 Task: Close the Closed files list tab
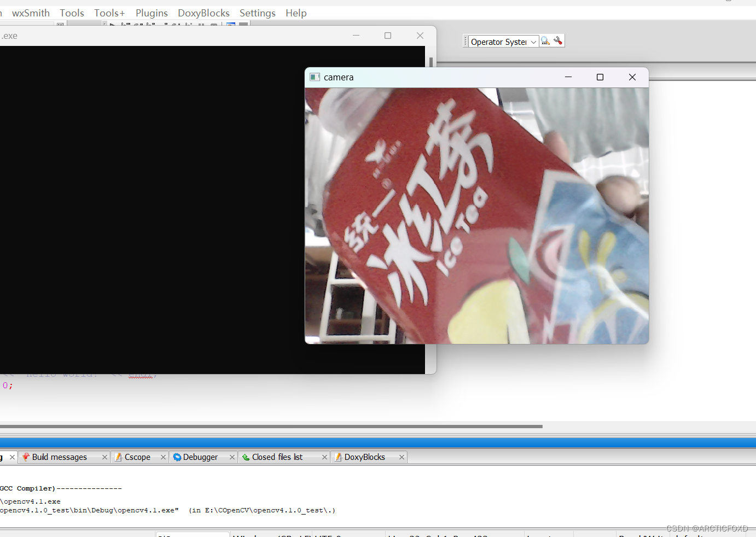pyautogui.click(x=324, y=457)
